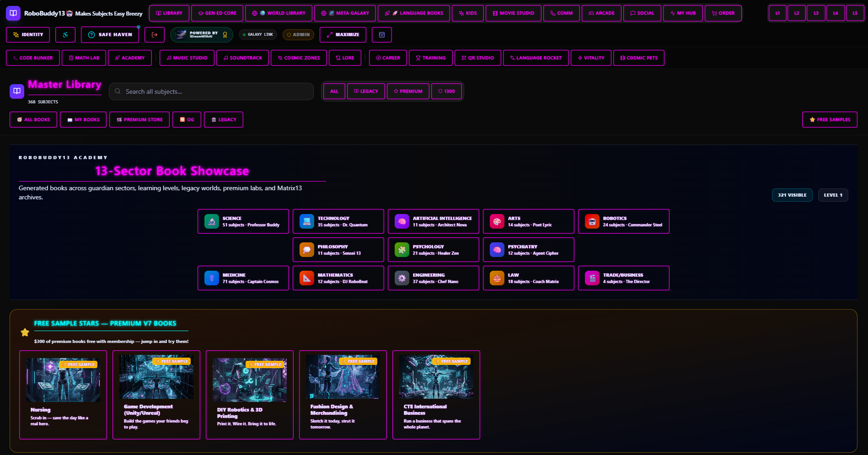Open the Powered By IDreamWithAI badge
The image size is (868, 455).
click(x=202, y=35)
